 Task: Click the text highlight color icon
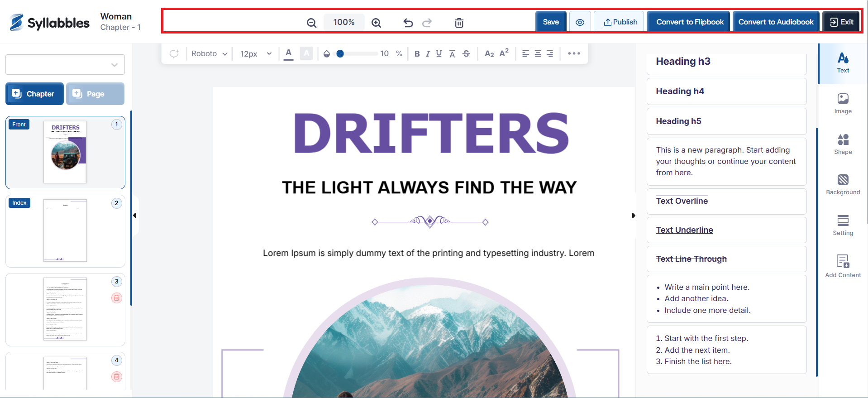tap(306, 53)
